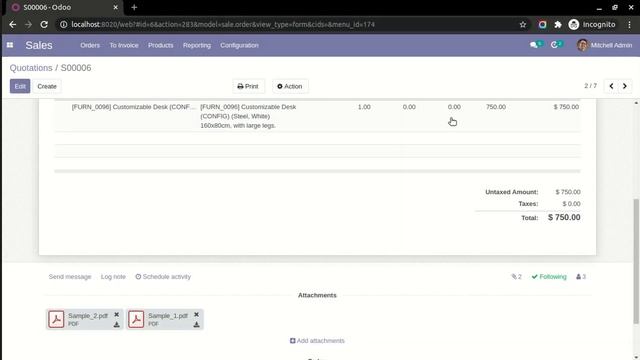Viewport: 640px width, 360px height.
Task: View site information icon in address bar
Action: 64,24
